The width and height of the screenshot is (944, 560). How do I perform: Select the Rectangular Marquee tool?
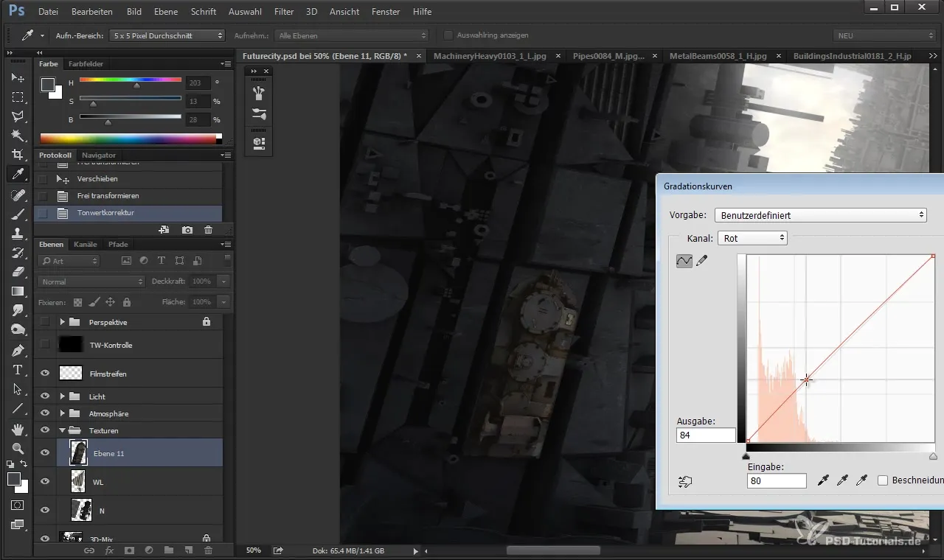18,97
